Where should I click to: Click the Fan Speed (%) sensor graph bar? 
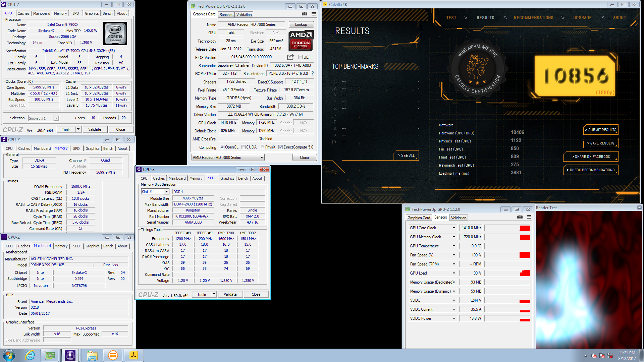click(x=507, y=255)
